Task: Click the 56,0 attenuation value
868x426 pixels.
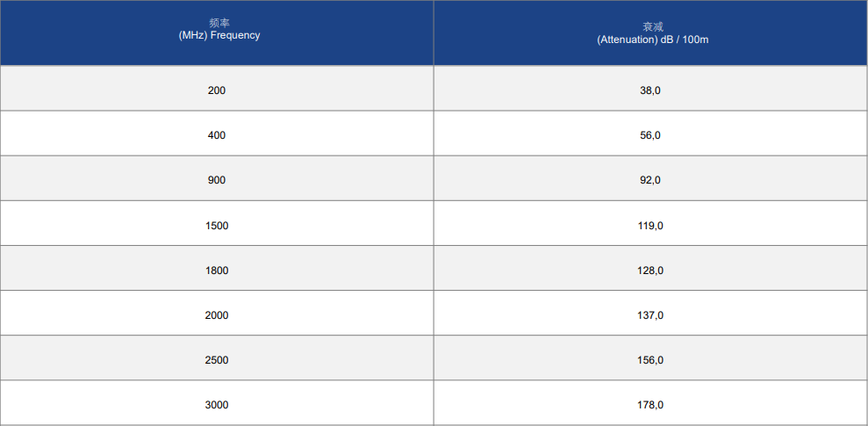Action: pos(650,135)
